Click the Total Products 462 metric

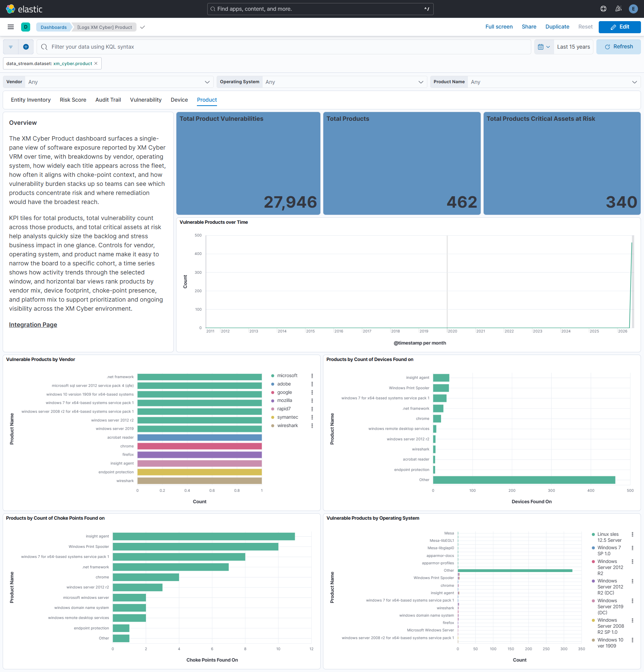(402, 163)
